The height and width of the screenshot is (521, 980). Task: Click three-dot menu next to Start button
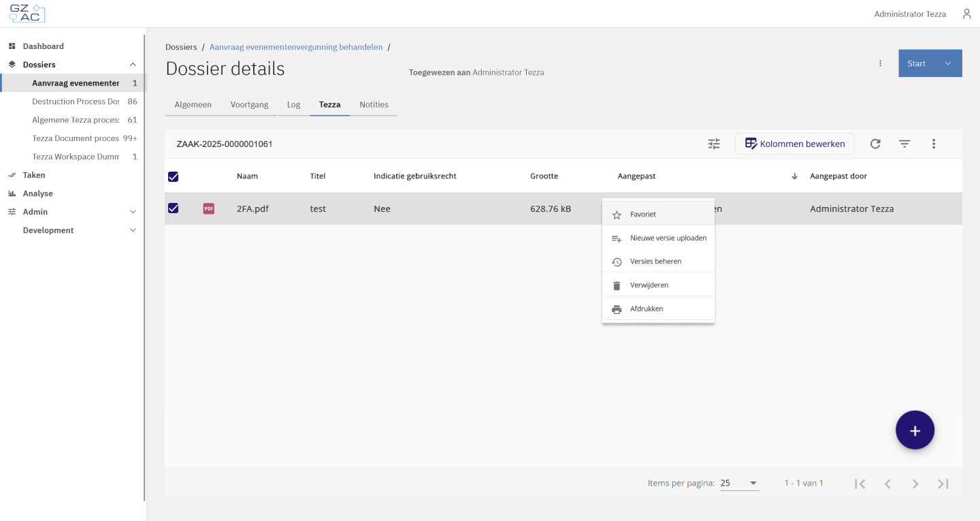pos(880,63)
